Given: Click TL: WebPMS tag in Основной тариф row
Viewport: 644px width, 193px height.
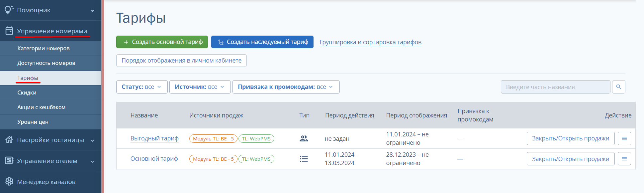Looking at the screenshot, I should tap(256, 159).
